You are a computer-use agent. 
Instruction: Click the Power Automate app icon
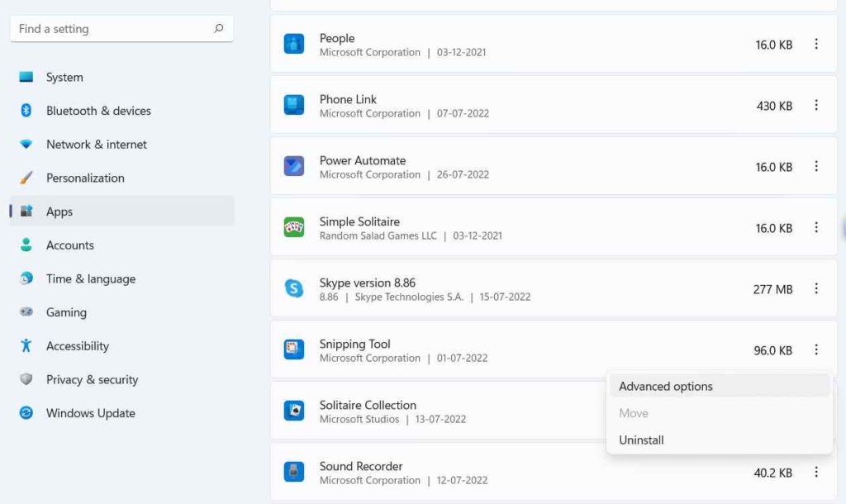[294, 167]
